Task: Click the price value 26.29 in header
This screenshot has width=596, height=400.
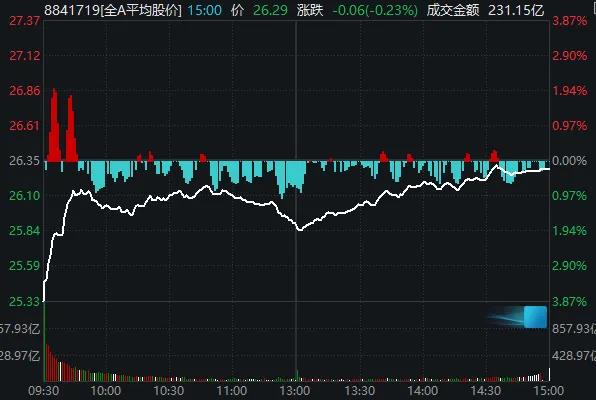Action: (270, 10)
